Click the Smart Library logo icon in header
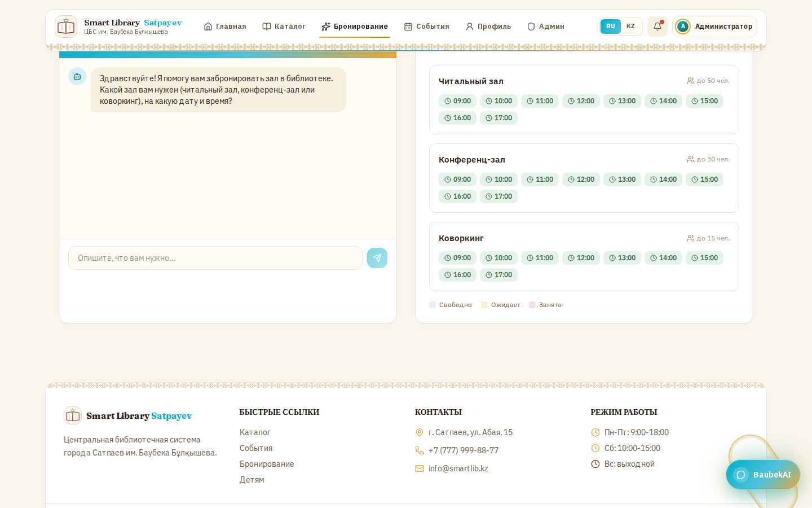This screenshot has width=812, height=508. click(x=66, y=27)
